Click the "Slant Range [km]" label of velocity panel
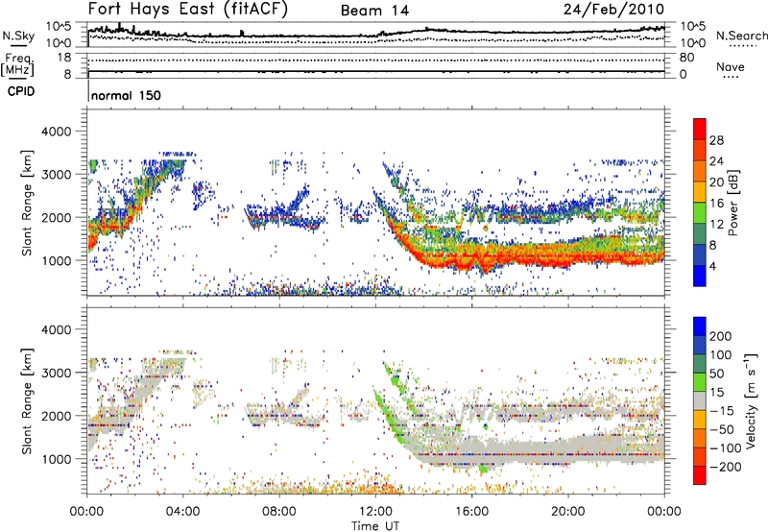 [x=27, y=400]
